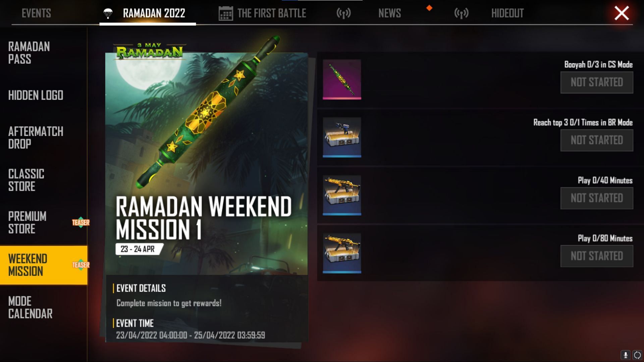Toggle the microphone icon in bottom corner
The image size is (644, 362).
[x=626, y=355]
